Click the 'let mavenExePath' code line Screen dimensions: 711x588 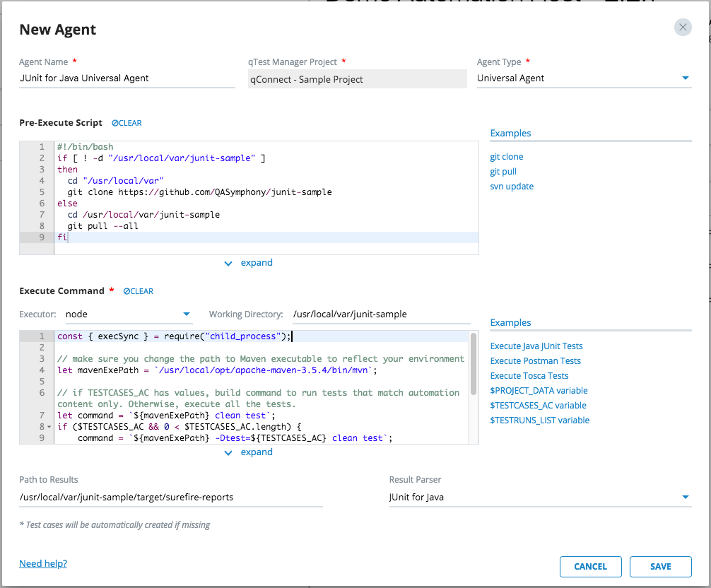click(x=217, y=370)
